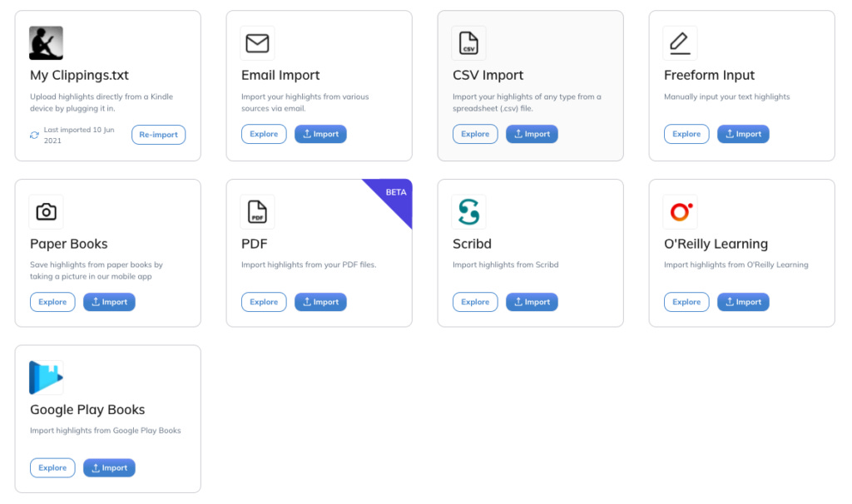
Task: Click the pencil icon for Freeform Input
Action: 680,43
